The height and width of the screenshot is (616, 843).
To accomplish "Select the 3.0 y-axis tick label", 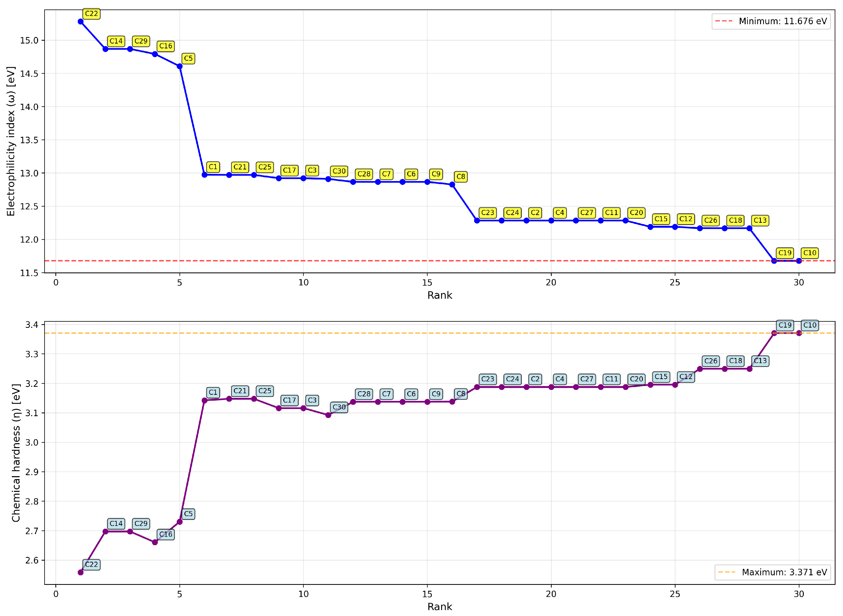I will pyautogui.click(x=32, y=443).
